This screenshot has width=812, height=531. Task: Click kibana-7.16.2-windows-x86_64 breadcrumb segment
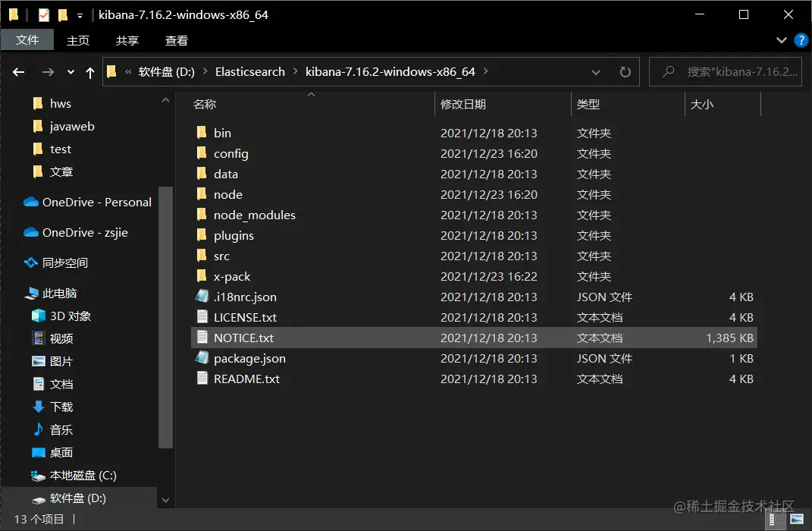click(x=390, y=72)
